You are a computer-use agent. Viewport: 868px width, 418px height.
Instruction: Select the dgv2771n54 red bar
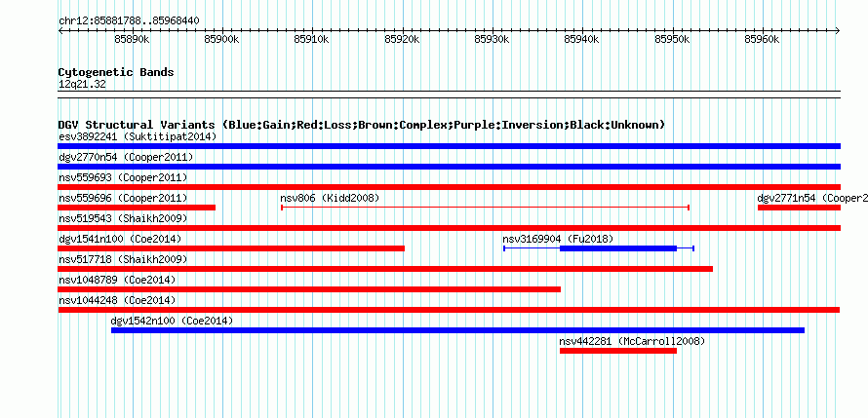coord(799,208)
